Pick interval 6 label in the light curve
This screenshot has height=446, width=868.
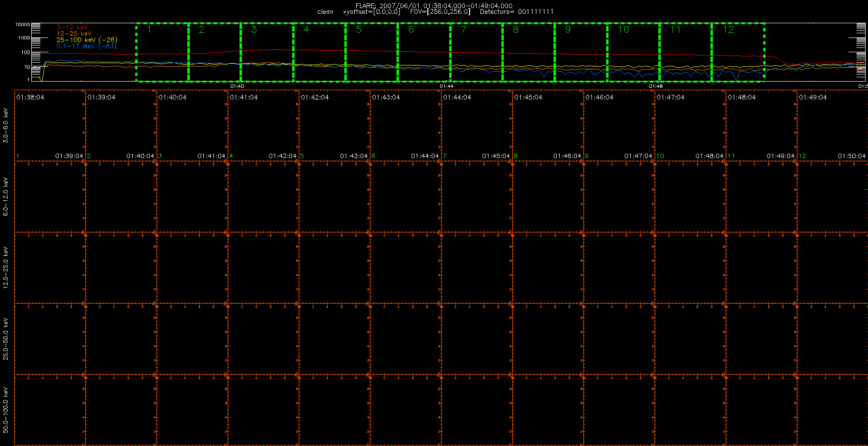coord(411,29)
